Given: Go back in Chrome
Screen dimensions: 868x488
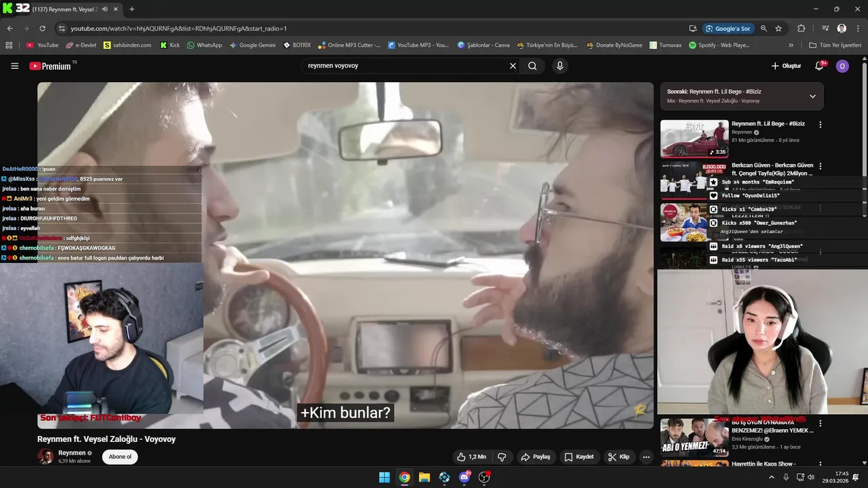Looking at the screenshot, I should (x=9, y=28).
